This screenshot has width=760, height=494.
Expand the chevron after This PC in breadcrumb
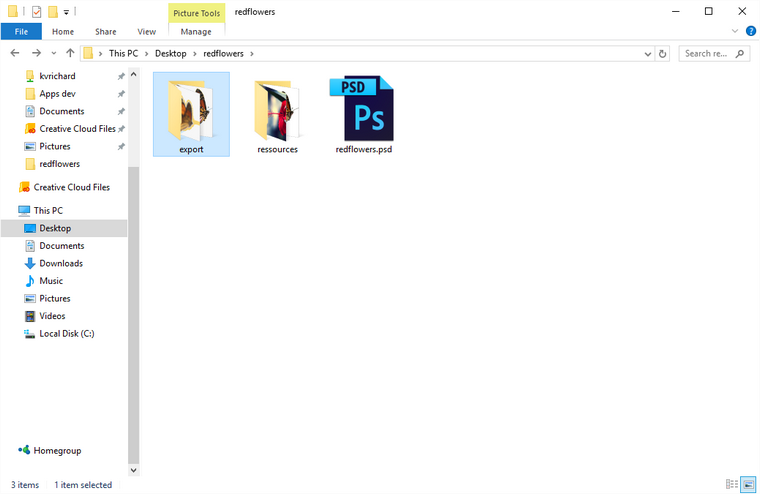pyautogui.click(x=146, y=54)
